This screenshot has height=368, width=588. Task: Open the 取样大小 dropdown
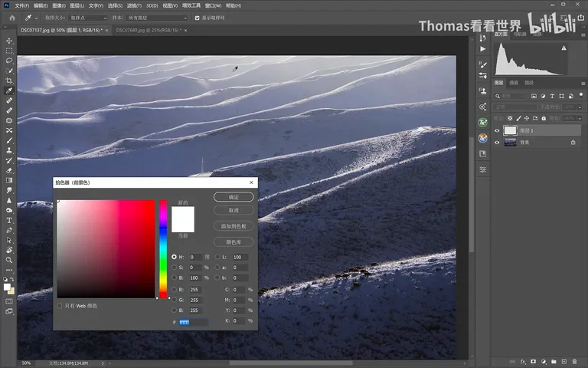[x=88, y=18]
